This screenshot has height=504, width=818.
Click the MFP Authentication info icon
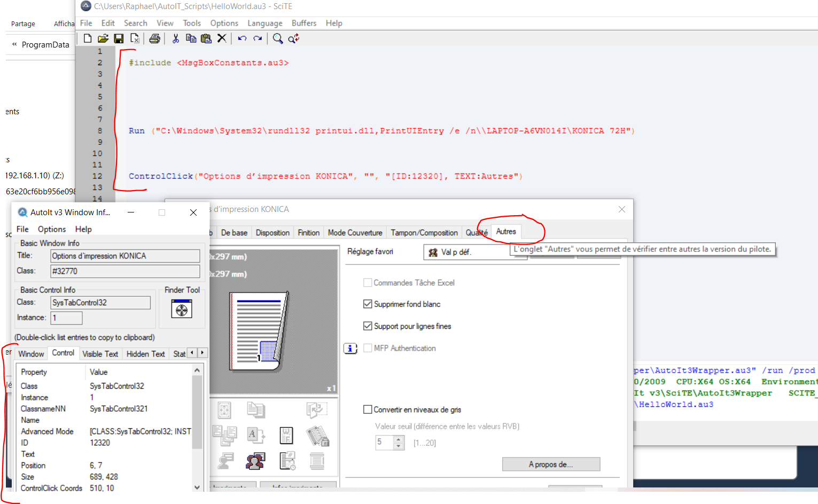tap(350, 349)
